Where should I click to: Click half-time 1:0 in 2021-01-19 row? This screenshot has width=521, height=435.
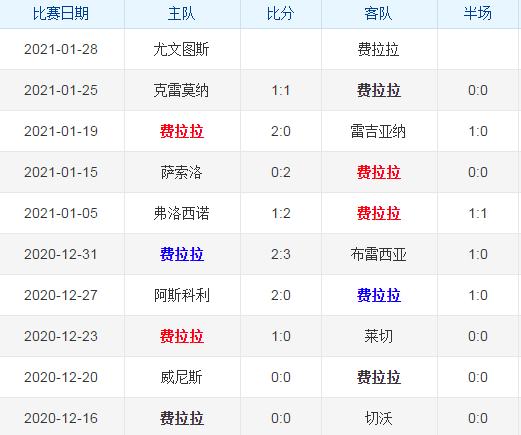click(x=478, y=131)
